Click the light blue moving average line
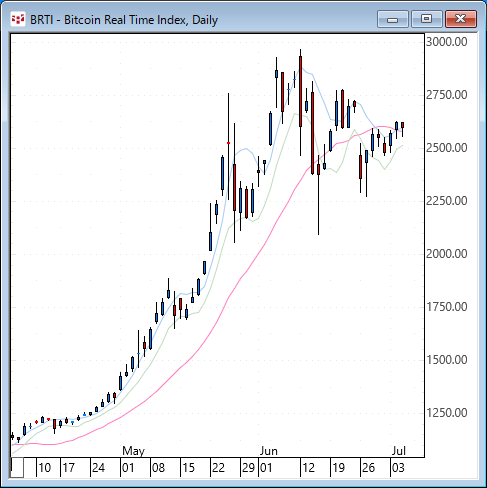The width and height of the screenshot is (487, 488). coord(245,149)
